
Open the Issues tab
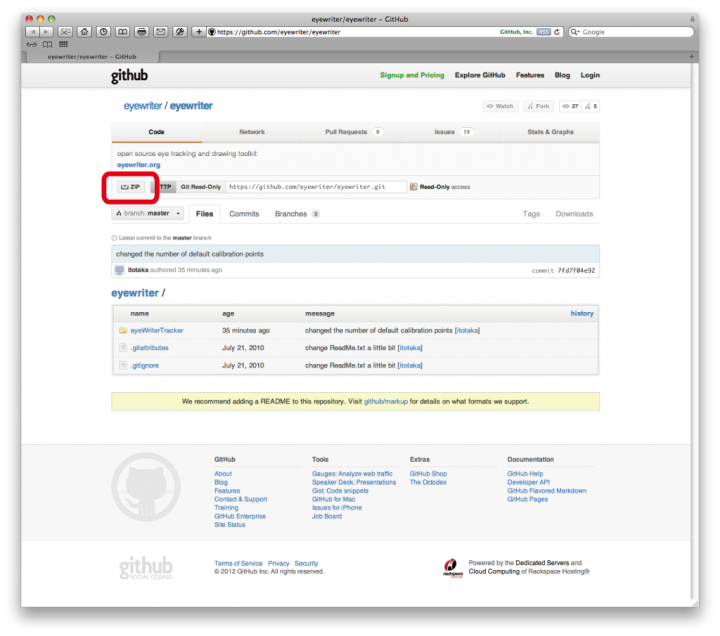click(x=452, y=132)
